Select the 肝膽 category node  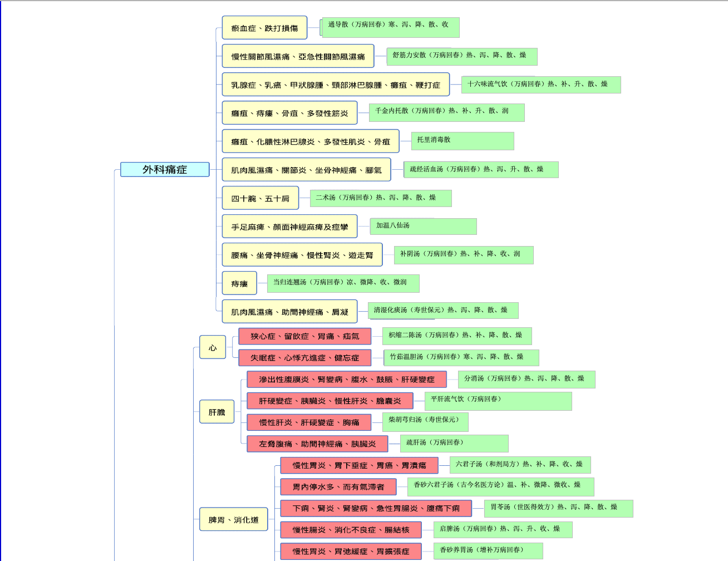[x=217, y=412]
